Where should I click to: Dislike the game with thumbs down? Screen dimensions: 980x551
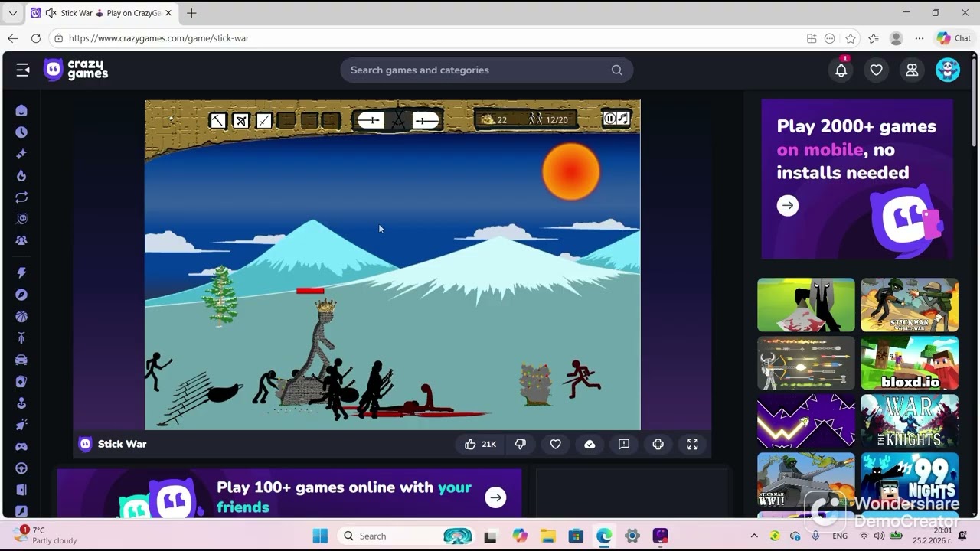pyautogui.click(x=521, y=444)
